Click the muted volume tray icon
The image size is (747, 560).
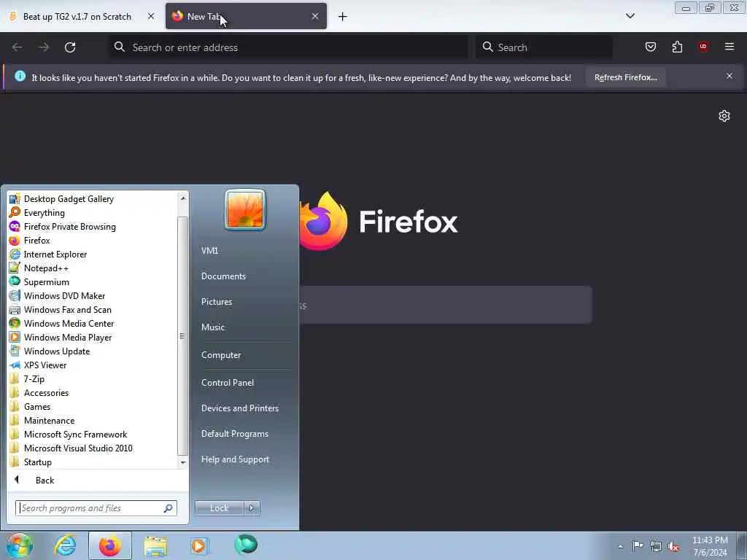673,546
